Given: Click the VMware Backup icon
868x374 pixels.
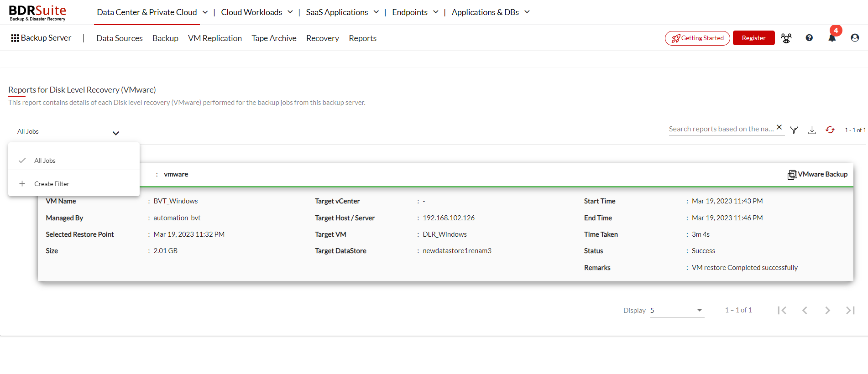Looking at the screenshot, I should point(792,175).
